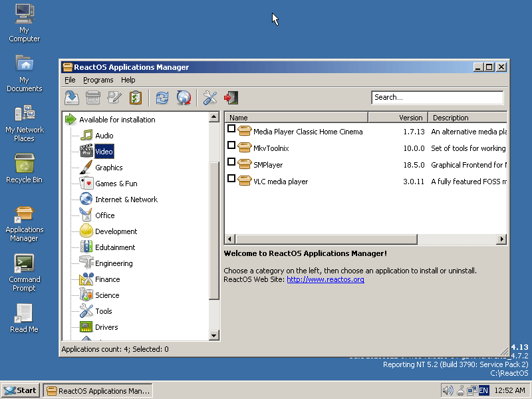Click the Search input field
This screenshot has height=399, width=532.
point(437,98)
